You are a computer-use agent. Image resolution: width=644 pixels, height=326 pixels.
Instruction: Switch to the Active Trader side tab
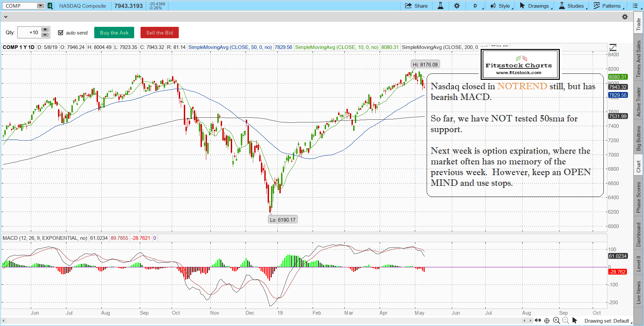(638, 102)
